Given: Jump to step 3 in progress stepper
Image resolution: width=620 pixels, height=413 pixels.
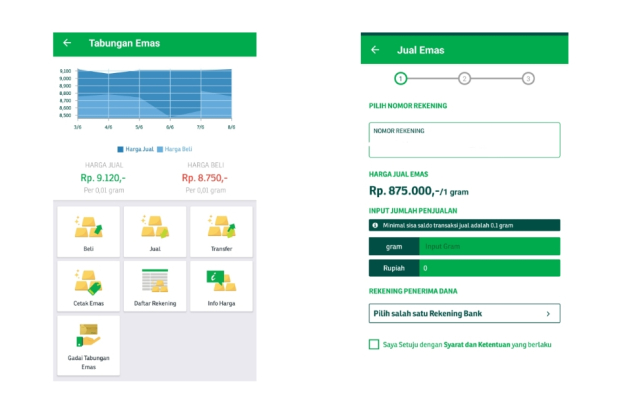Looking at the screenshot, I should pyautogui.click(x=528, y=78).
